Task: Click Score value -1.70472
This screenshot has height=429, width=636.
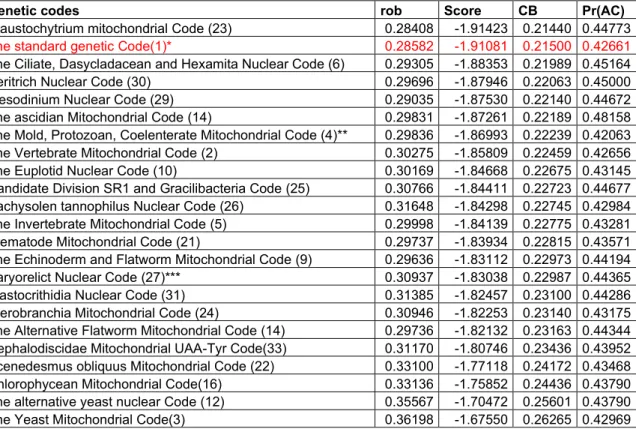Action: (x=481, y=402)
